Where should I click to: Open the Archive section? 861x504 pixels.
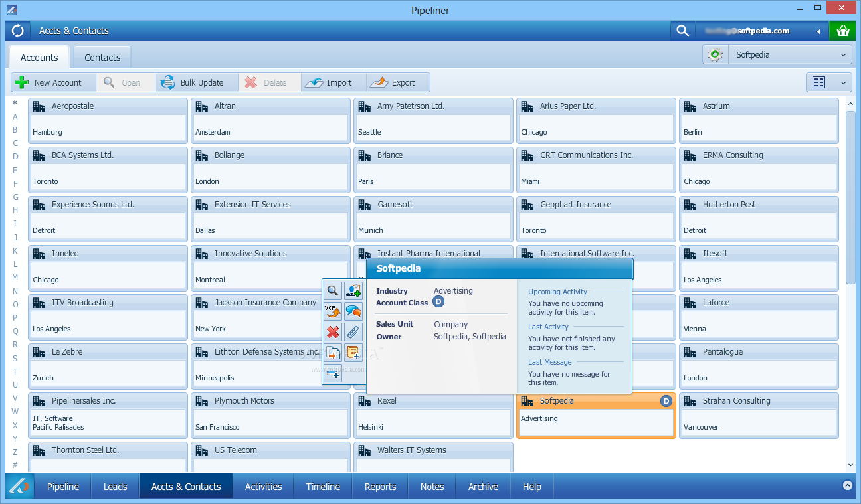point(483,487)
